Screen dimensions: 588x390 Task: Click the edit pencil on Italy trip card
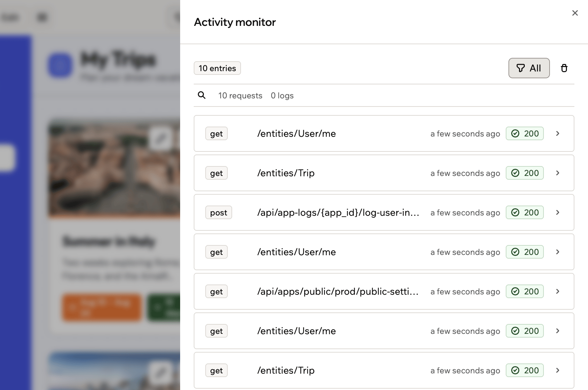tap(160, 138)
